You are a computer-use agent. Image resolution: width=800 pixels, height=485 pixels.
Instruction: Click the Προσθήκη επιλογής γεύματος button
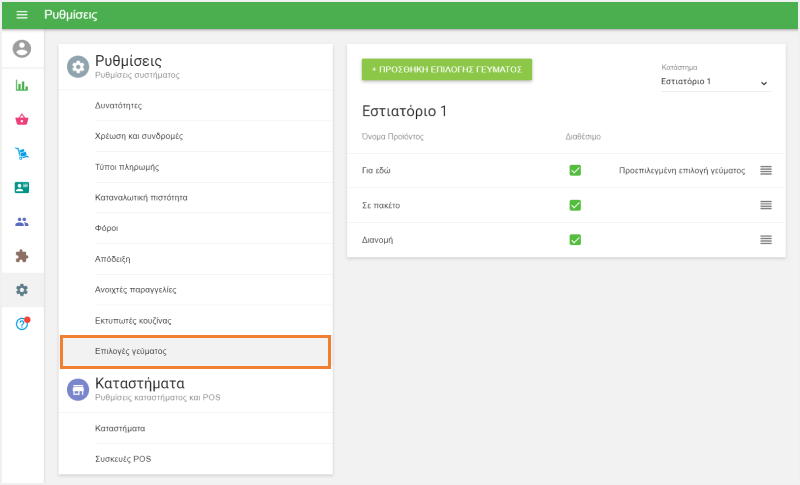447,69
